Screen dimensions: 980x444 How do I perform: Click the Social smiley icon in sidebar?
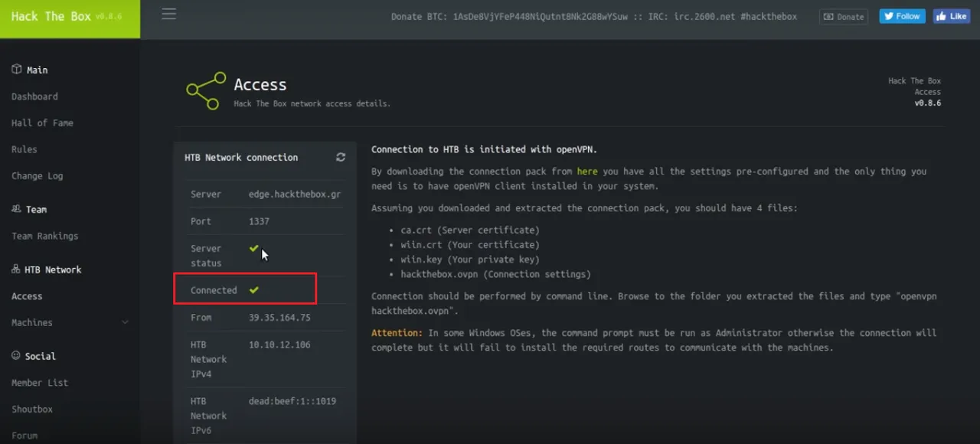point(16,356)
